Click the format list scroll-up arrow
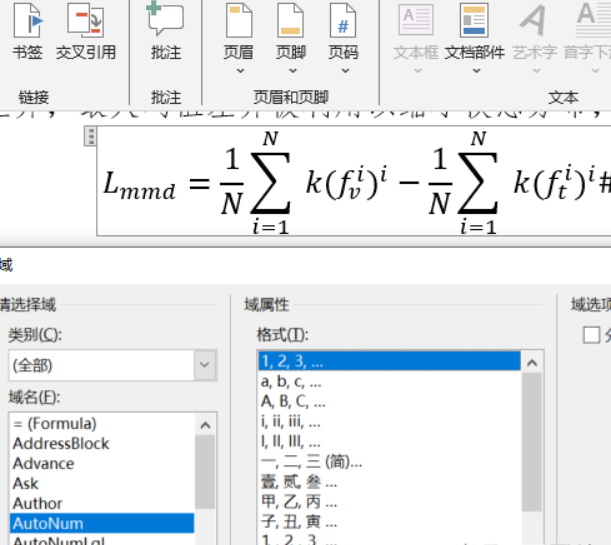611x545 pixels. click(x=532, y=363)
